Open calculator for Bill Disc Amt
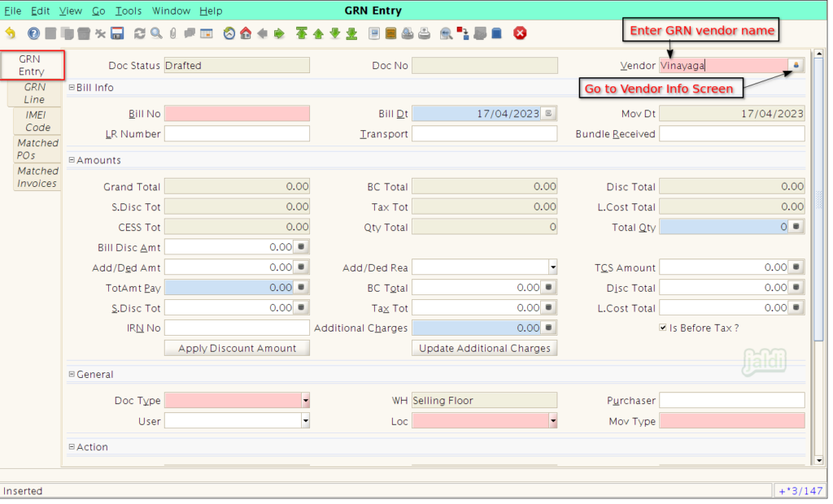 (x=301, y=247)
